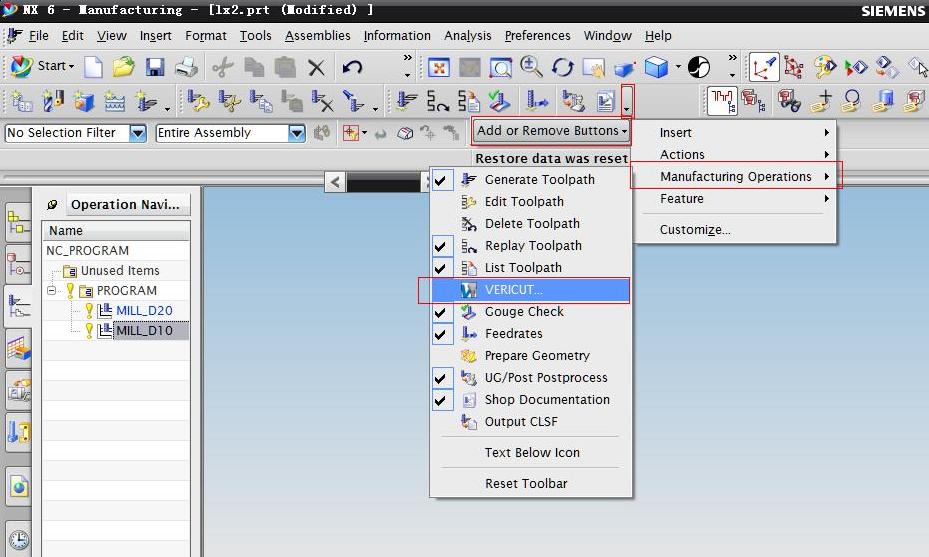Click Reset Toolbar
Image resolution: width=929 pixels, height=557 pixels.
[526, 484]
